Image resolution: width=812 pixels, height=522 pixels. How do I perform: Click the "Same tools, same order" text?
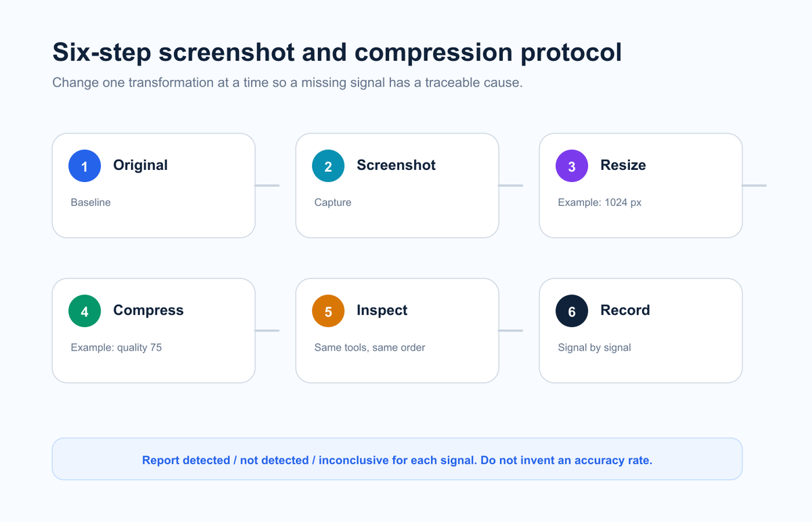click(369, 347)
